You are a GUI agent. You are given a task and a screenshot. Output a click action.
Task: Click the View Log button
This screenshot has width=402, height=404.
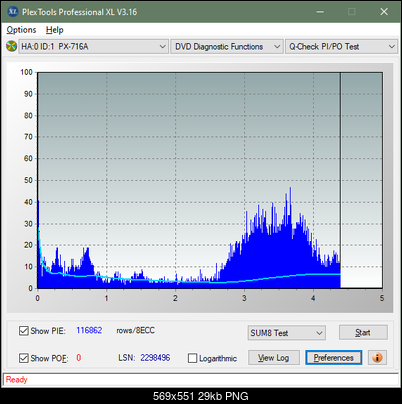pyautogui.click(x=274, y=358)
